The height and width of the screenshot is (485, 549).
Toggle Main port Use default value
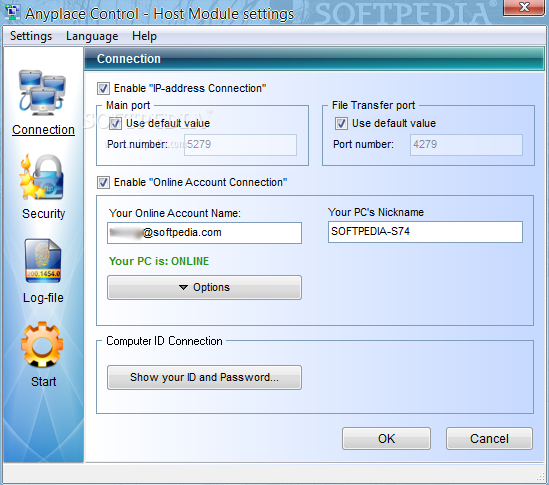click(115, 124)
